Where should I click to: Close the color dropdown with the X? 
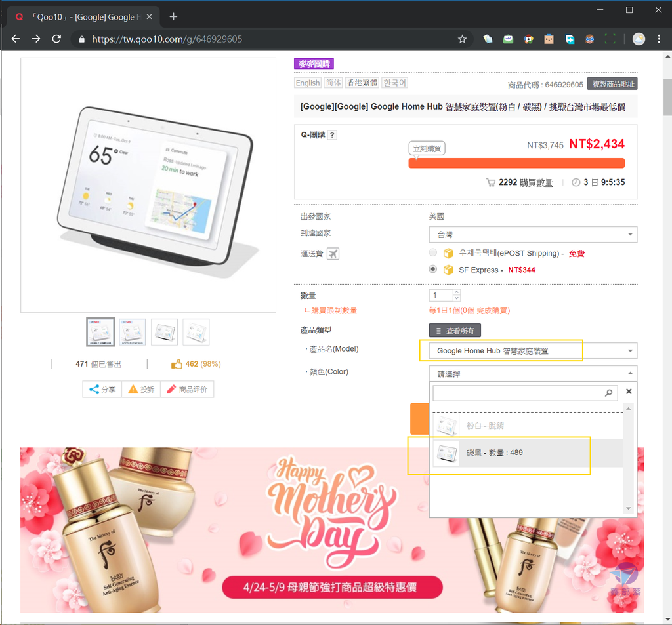[629, 391]
